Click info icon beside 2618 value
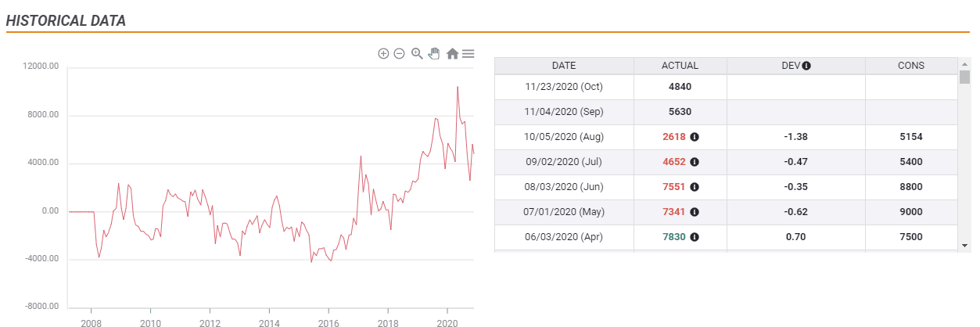The height and width of the screenshot is (327, 980). point(695,137)
